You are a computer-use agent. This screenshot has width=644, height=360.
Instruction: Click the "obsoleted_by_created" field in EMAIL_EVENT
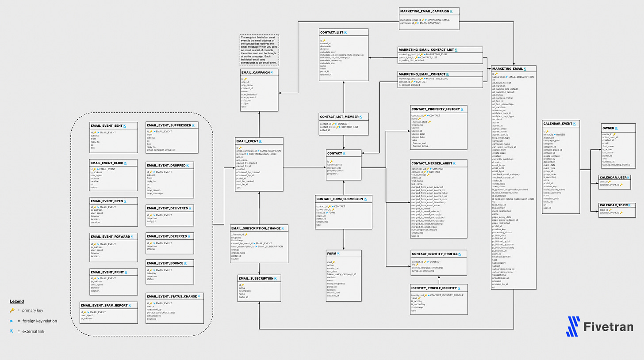point(248,172)
